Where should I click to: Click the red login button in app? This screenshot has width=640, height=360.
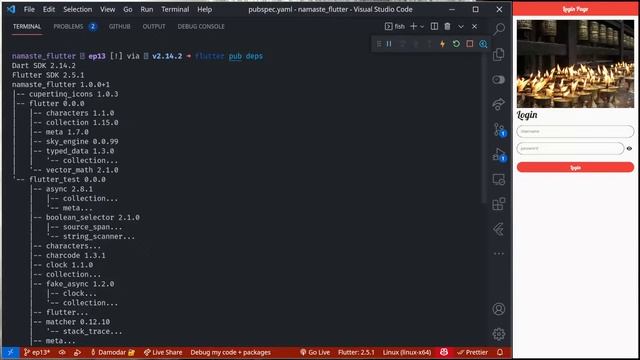(x=575, y=167)
